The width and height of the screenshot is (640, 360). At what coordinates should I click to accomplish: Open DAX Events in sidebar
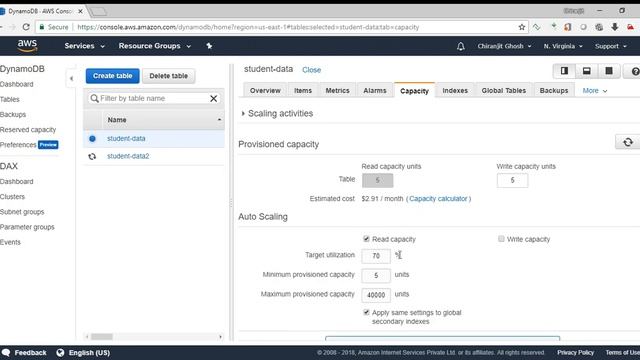[x=10, y=242]
